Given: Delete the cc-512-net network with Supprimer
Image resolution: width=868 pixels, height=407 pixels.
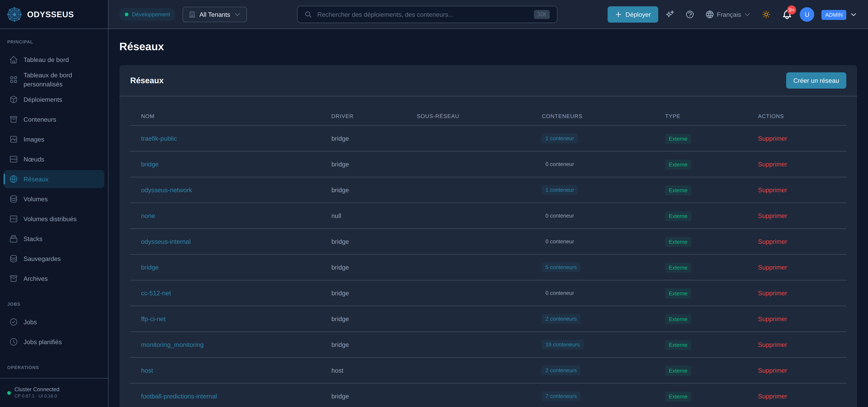Looking at the screenshot, I should click(x=772, y=293).
